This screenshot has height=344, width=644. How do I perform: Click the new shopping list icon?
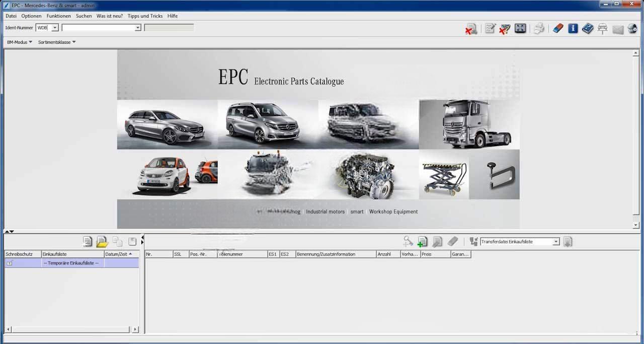pyautogui.click(x=88, y=242)
